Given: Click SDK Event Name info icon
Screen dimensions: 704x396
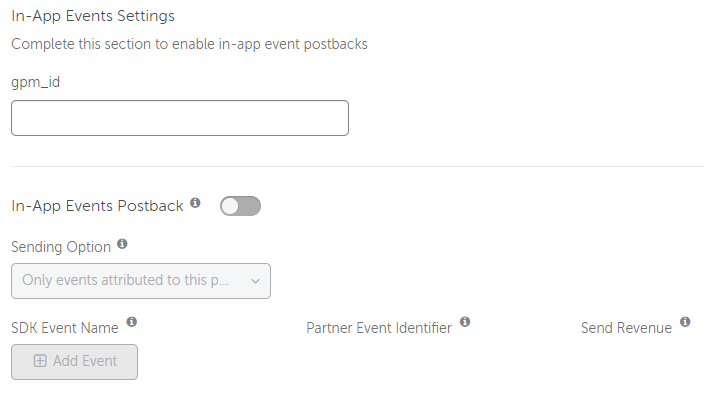Looking at the screenshot, I should pos(132,322).
